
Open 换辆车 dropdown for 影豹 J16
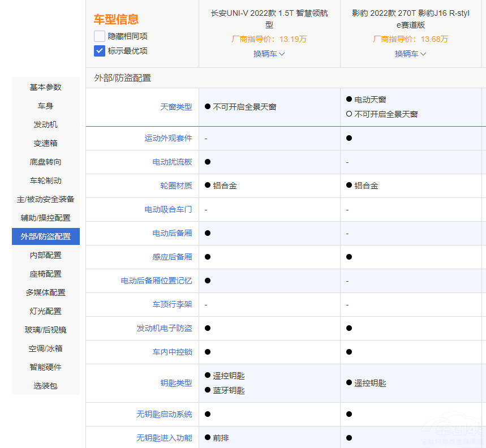410,54
